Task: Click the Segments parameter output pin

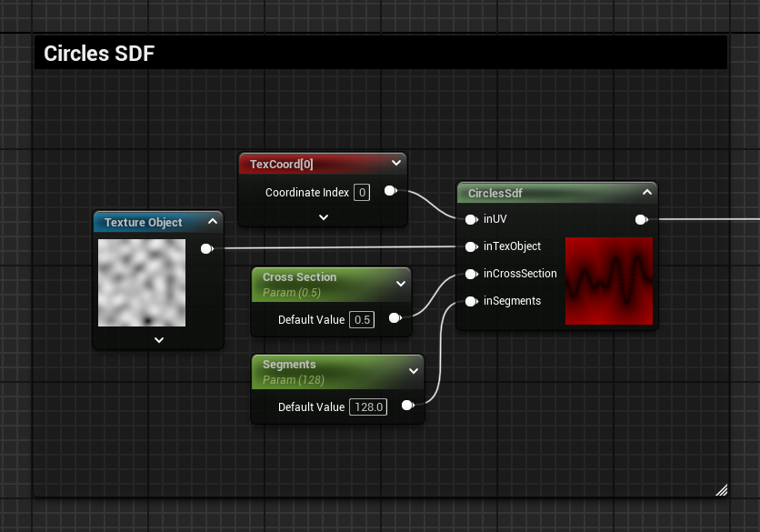Action: (407, 406)
